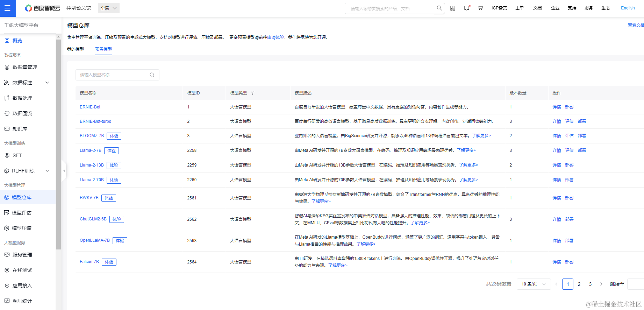
Task: Switch to 预置模型 tab
Action: 103,49
